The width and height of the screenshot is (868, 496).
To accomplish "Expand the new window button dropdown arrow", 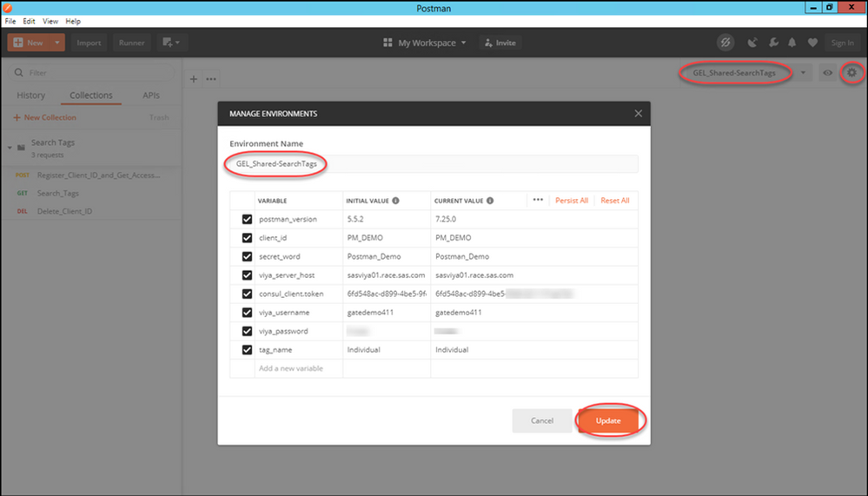I will [178, 43].
